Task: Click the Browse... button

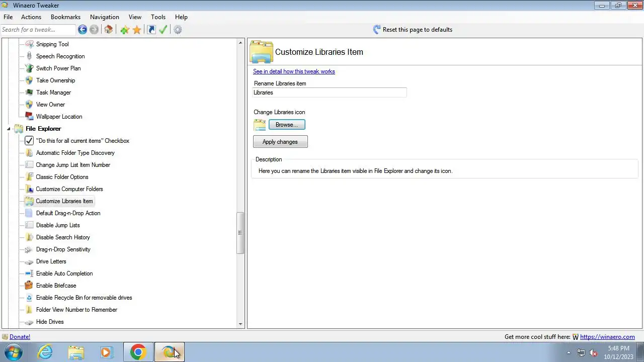Action: click(287, 125)
